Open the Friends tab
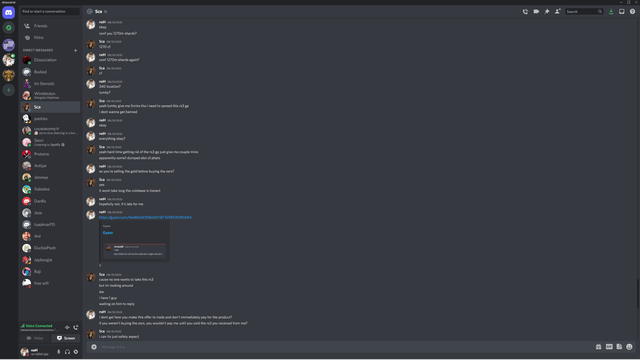This screenshot has width=640, height=360. (50, 26)
